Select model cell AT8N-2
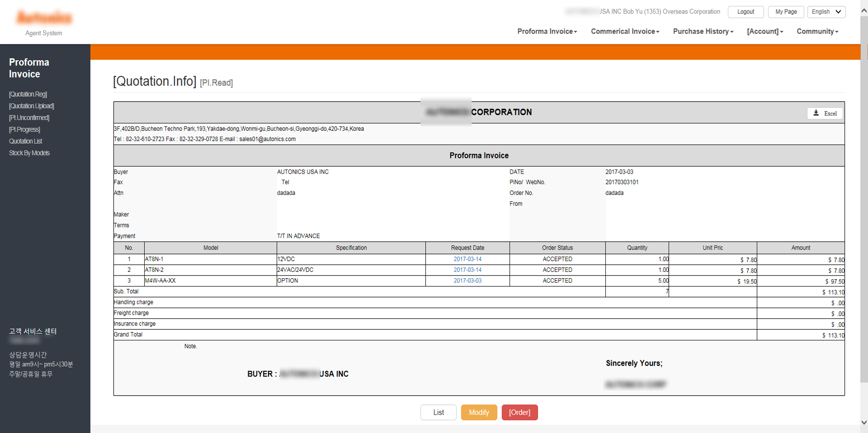Screen dimensions: 868x433 211,270
